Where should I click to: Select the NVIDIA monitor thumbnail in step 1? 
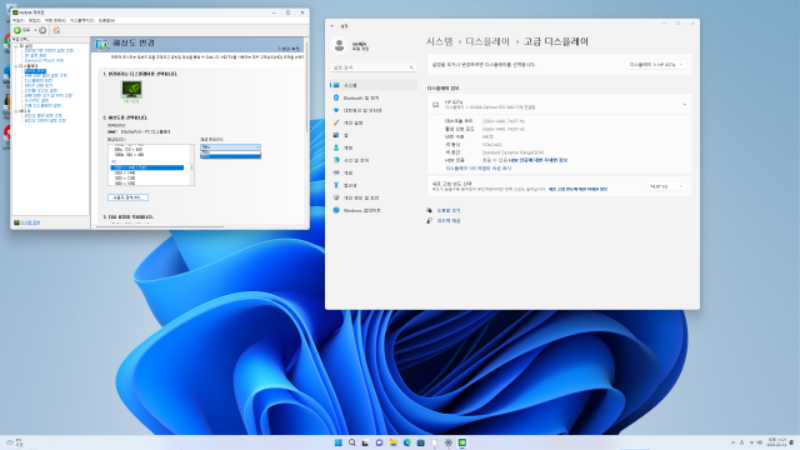coord(132,90)
